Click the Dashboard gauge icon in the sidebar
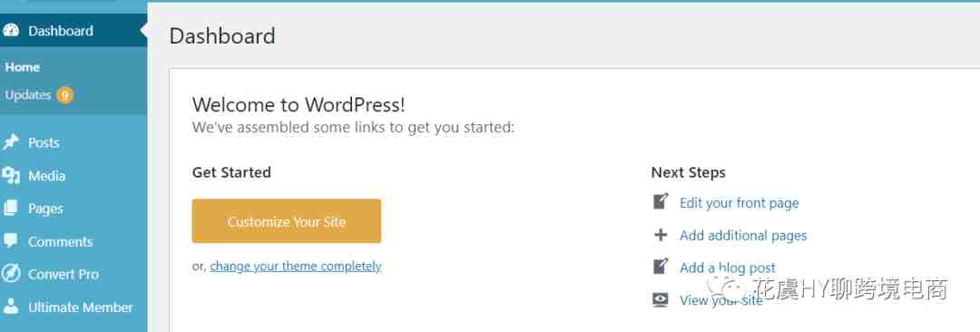This screenshot has width=980, height=332. coord(11,31)
